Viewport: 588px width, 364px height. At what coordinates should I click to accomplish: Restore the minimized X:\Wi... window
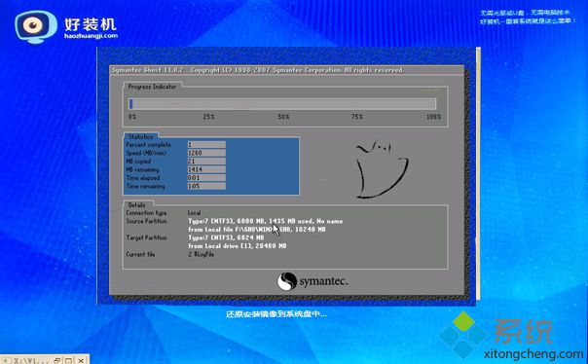57,360
